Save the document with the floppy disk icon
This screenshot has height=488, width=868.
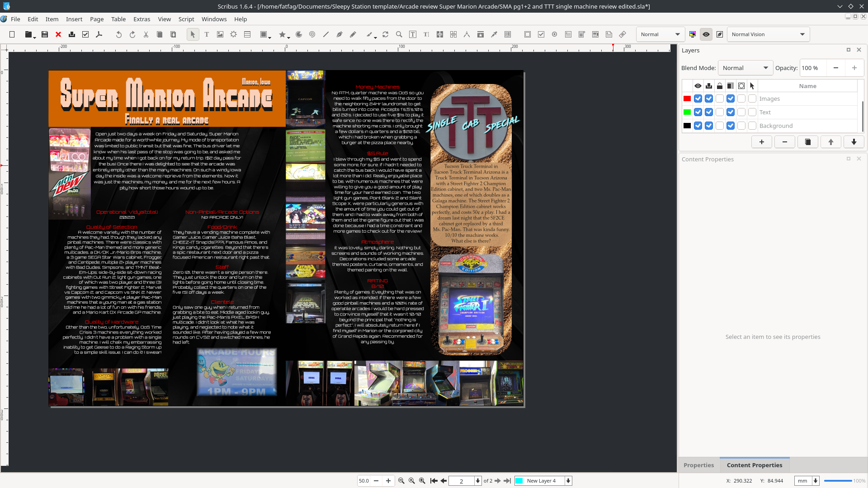tap(45, 34)
